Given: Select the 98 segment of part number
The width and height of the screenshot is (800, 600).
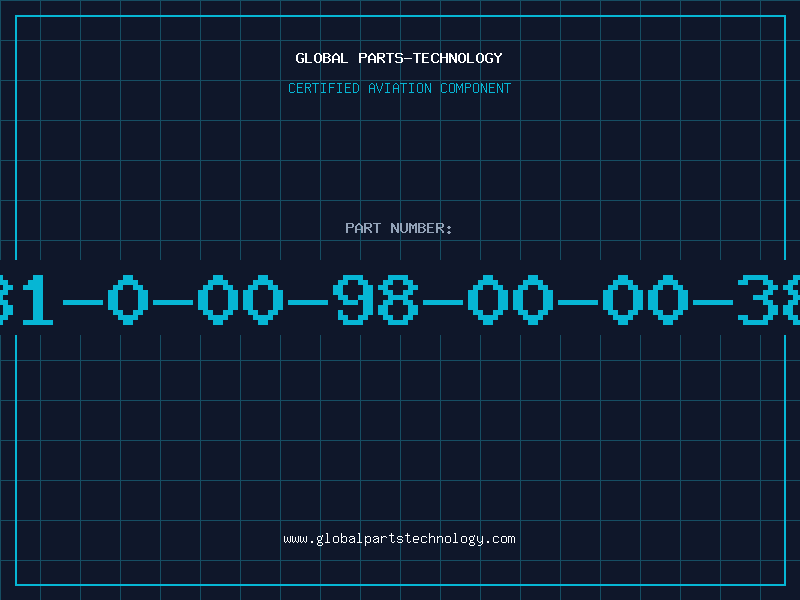Looking at the screenshot, I should pyautogui.click(x=376, y=299).
